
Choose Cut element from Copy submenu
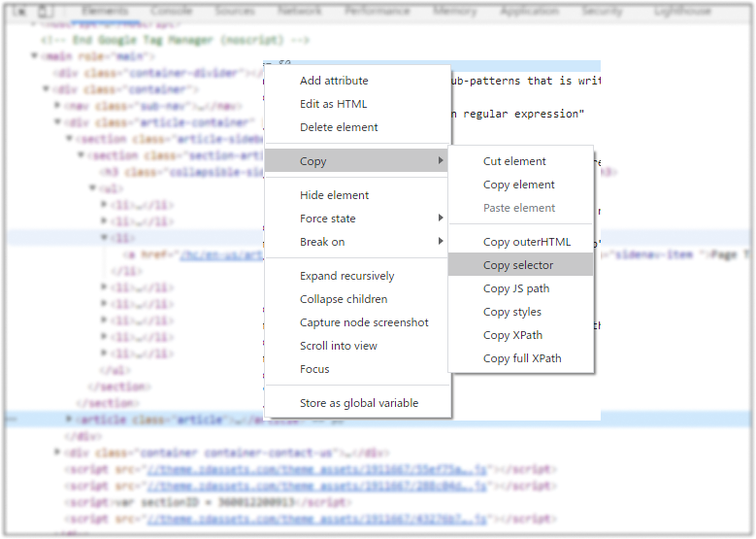click(514, 161)
